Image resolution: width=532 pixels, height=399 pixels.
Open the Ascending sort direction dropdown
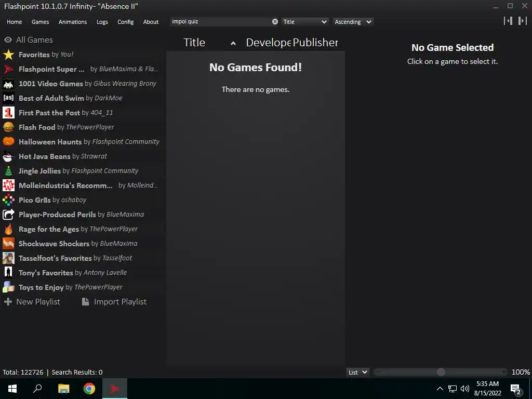tap(353, 22)
